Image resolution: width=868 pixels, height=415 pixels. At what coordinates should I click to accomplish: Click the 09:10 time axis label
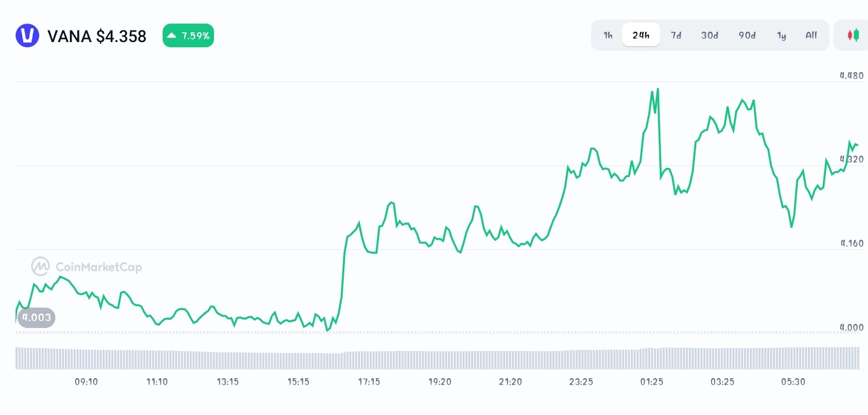(86, 382)
